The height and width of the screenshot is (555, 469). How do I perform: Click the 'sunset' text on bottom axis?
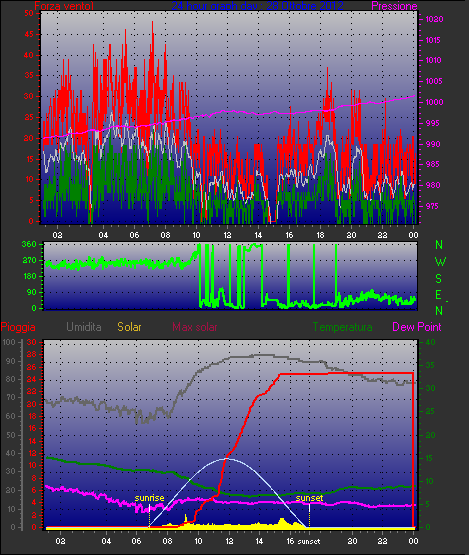(309, 541)
